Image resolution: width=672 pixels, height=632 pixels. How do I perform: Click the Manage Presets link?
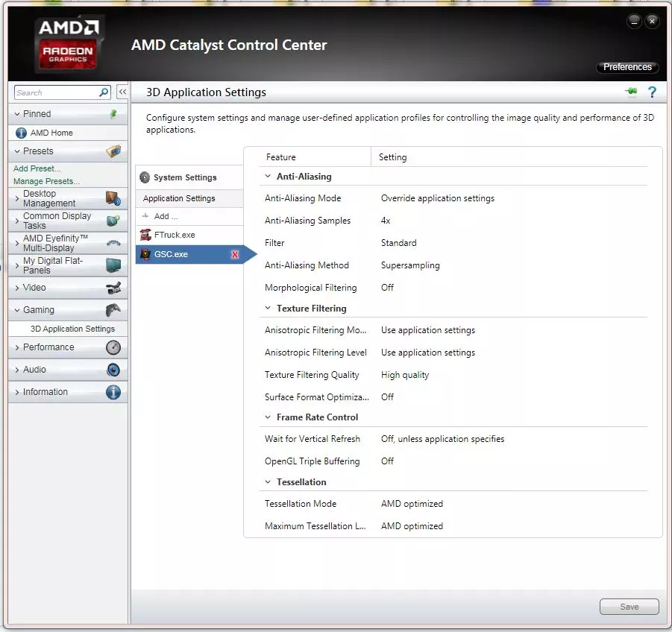(x=46, y=181)
